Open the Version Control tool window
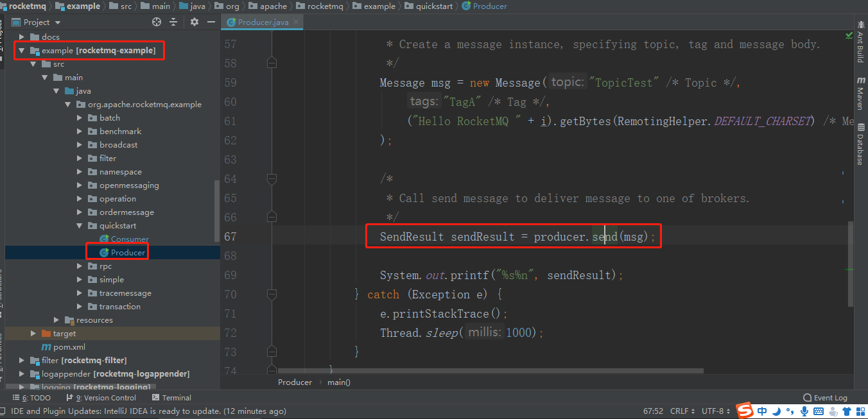 [101, 398]
